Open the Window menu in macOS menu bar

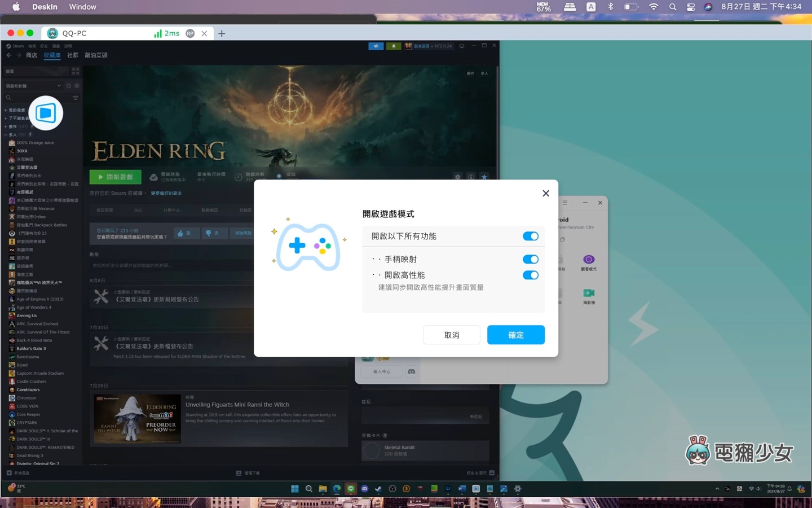pyautogui.click(x=82, y=7)
